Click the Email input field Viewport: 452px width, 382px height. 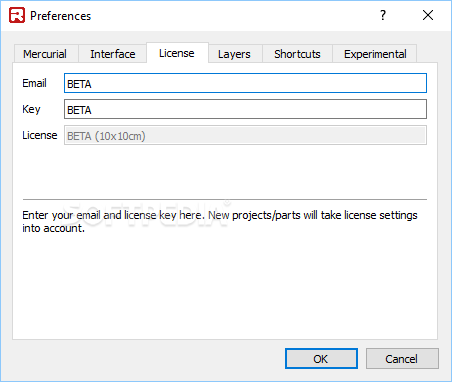coord(245,83)
